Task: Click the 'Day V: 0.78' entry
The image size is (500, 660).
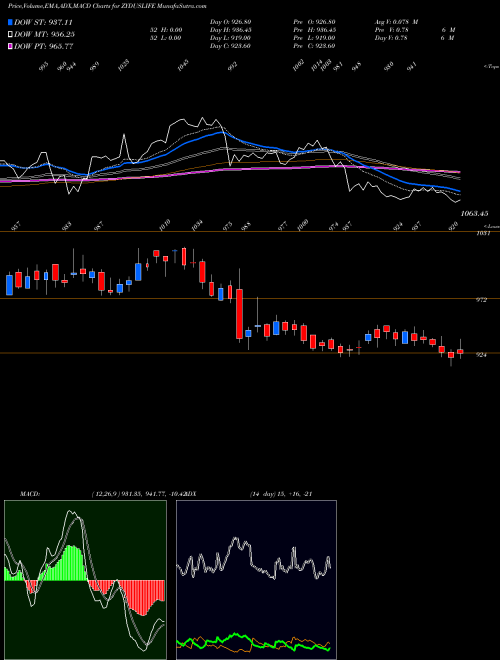Action: 390,38
